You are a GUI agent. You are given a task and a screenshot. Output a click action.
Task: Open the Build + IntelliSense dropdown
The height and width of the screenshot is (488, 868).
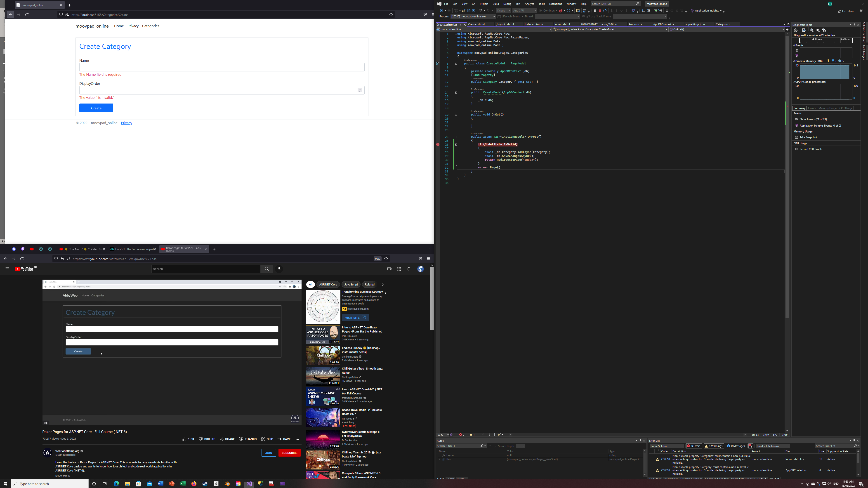point(773,446)
